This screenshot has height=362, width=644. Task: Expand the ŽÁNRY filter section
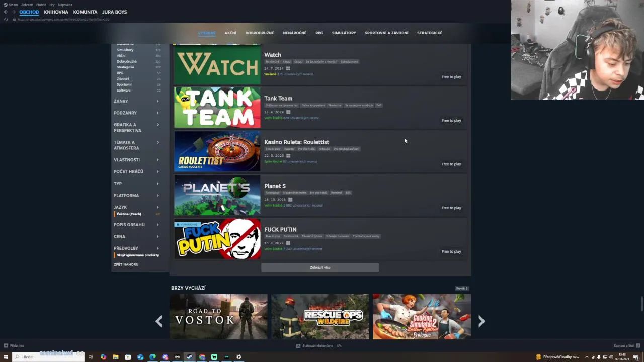[136, 101]
